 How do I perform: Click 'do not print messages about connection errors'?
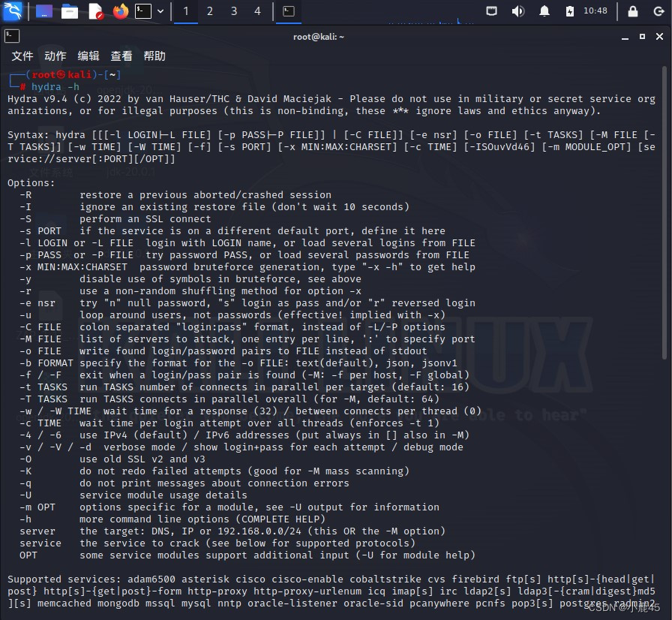click(x=214, y=483)
